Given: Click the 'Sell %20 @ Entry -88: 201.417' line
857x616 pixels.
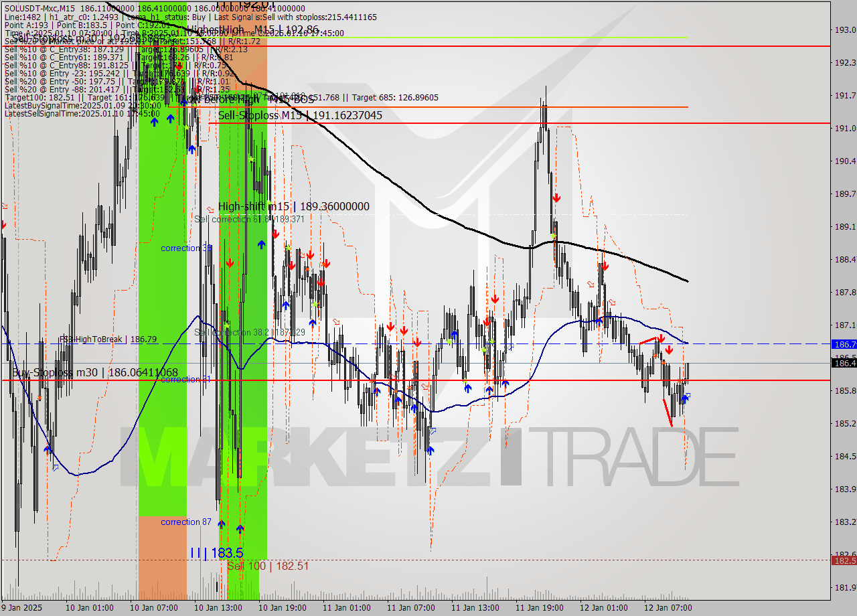Looking at the screenshot, I should (x=118, y=89).
